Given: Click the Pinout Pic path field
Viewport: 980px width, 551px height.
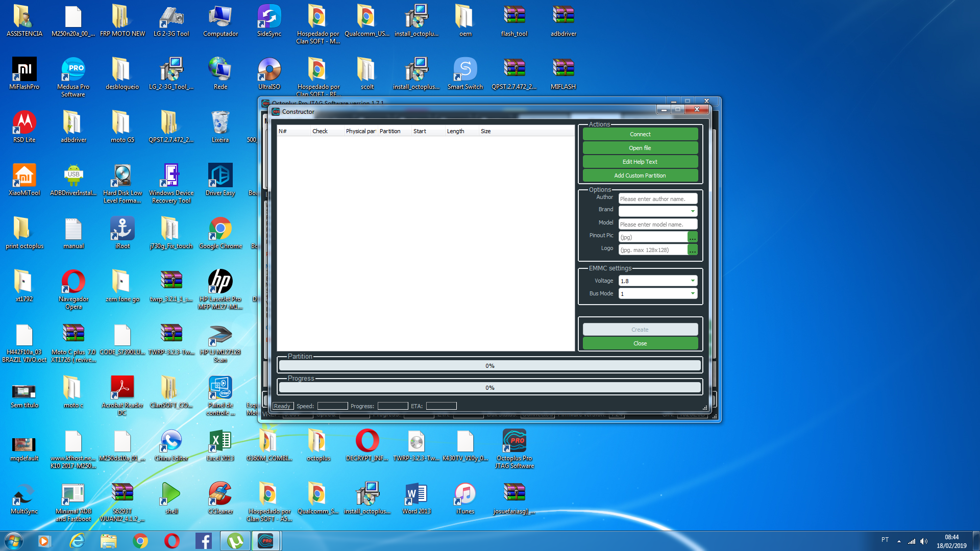Looking at the screenshot, I should pos(653,237).
